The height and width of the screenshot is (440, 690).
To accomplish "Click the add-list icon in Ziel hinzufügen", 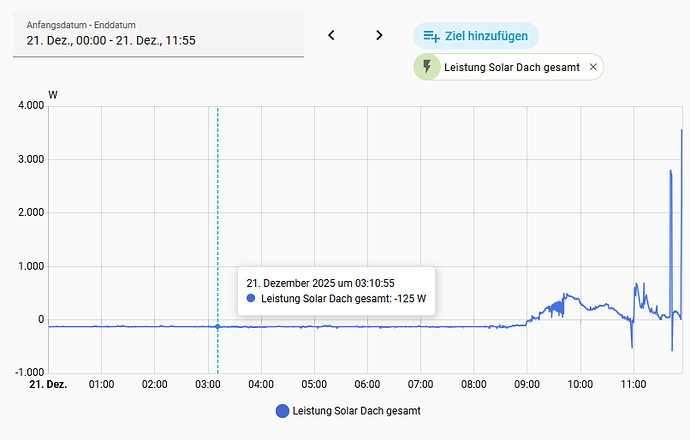I will pyautogui.click(x=431, y=36).
